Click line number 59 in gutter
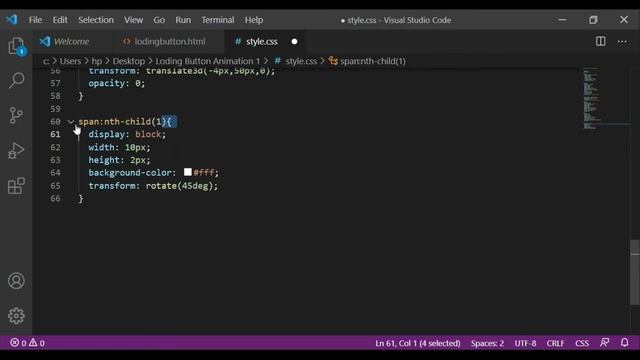Screen dimensions: 640x360 pos(56,109)
